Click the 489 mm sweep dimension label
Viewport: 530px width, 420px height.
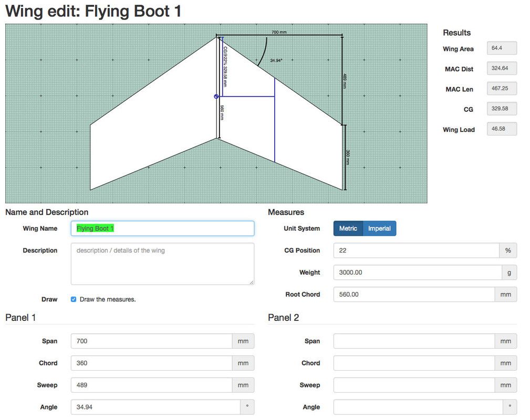pyautogui.click(x=345, y=81)
